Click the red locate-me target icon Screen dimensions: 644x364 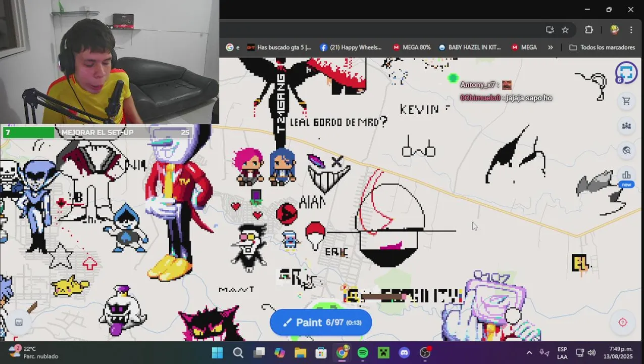[623, 323]
